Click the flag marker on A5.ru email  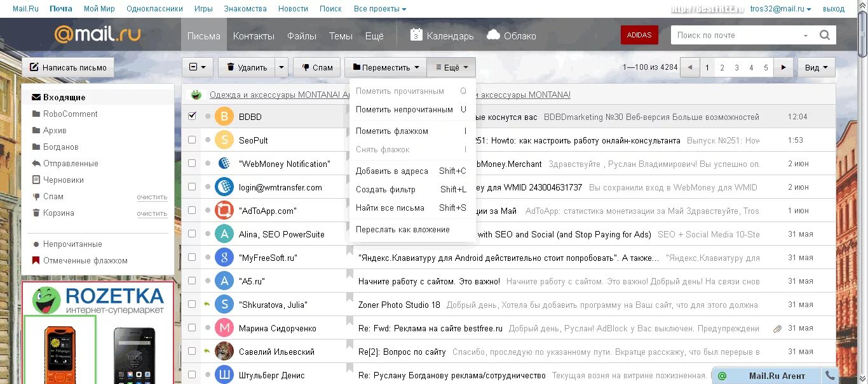(x=349, y=274)
